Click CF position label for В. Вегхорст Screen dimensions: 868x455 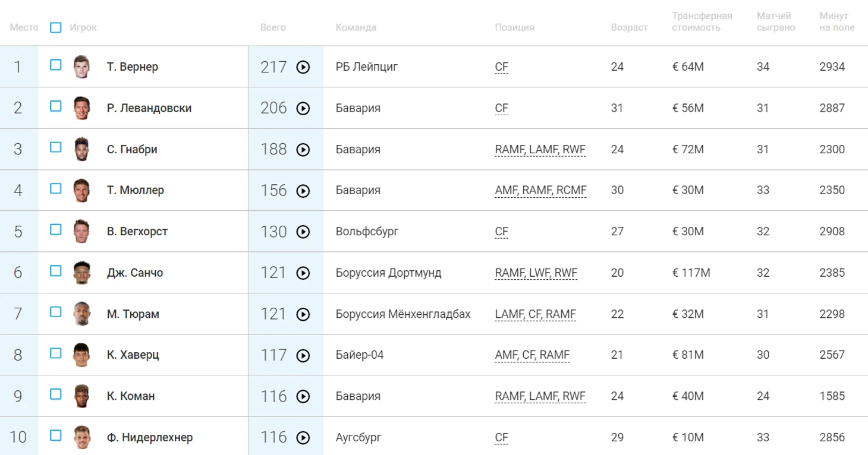pyautogui.click(x=501, y=232)
